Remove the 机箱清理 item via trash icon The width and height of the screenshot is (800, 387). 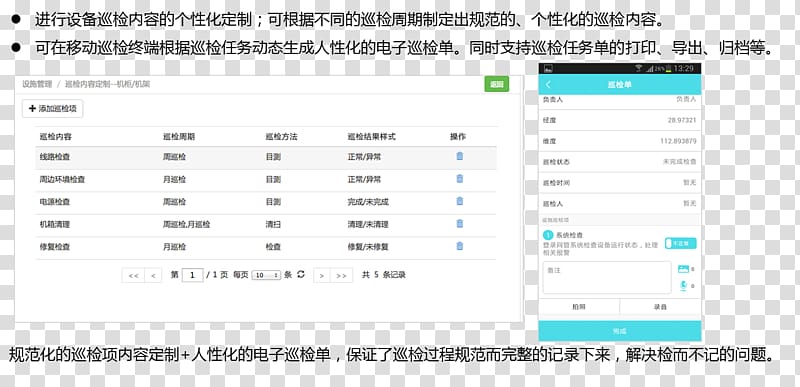coord(460,223)
